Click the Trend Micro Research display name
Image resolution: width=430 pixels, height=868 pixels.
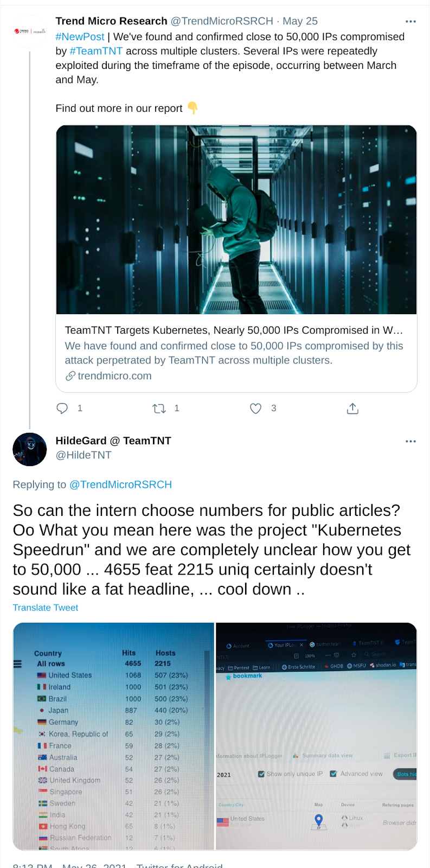(111, 21)
